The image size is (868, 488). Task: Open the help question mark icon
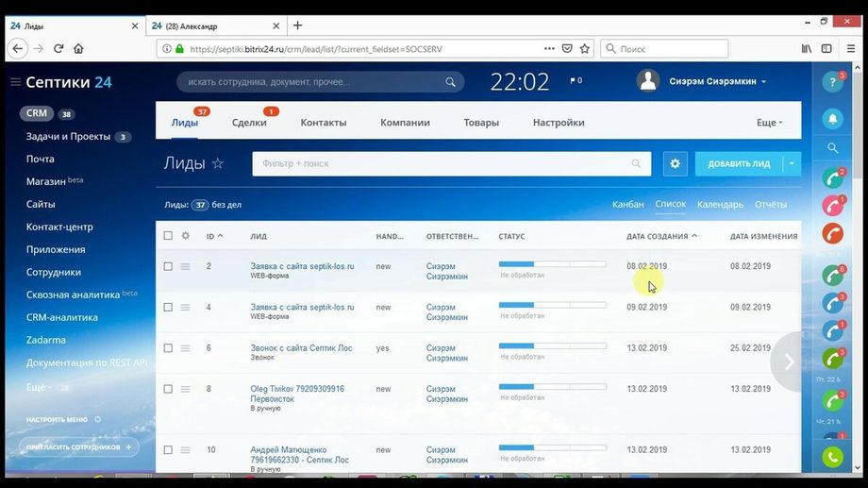pyautogui.click(x=832, y=82)
